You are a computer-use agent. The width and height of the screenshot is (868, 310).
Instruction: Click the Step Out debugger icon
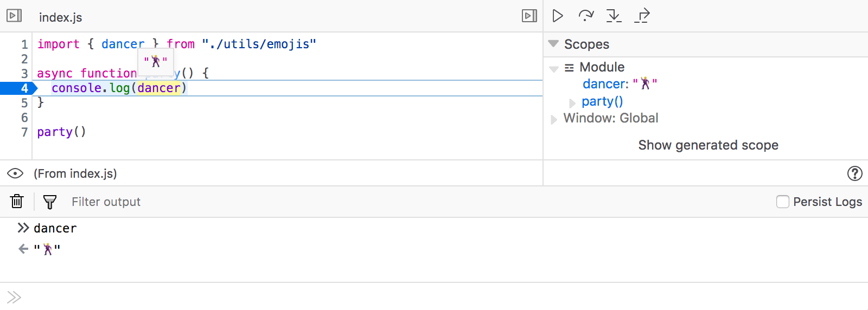coord(642,16)
